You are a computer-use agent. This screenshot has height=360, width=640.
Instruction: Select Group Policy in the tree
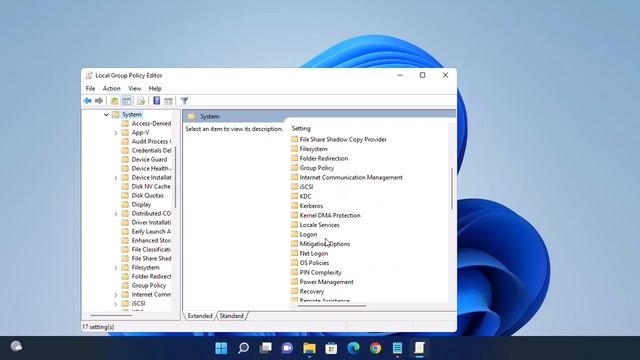coord(149,285)
